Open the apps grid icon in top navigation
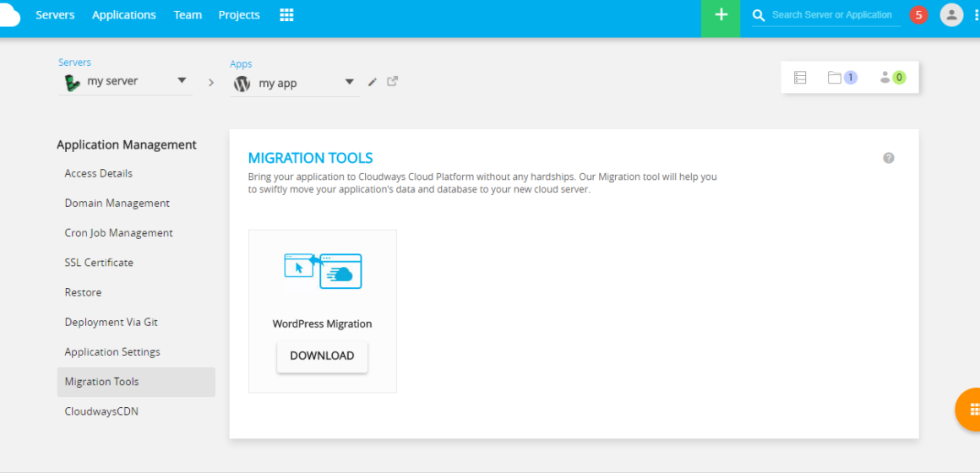This screenshot has width=980, height=473. 286,15
